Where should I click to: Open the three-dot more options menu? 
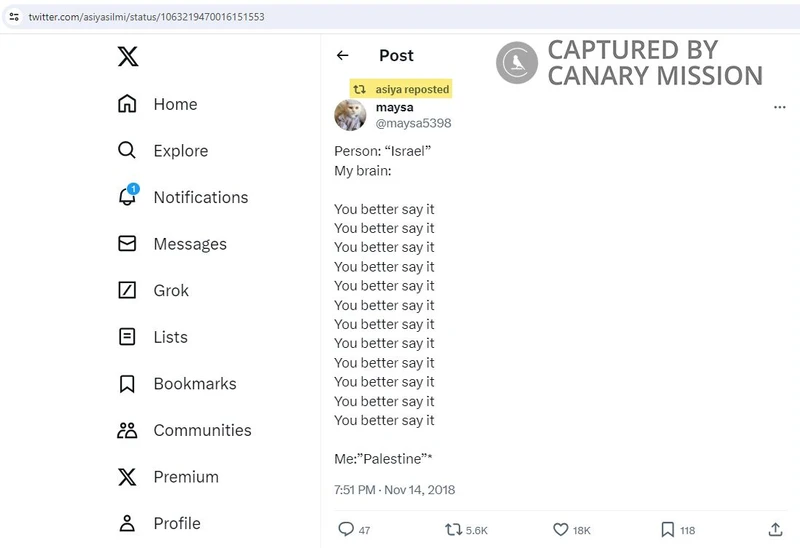pos(780,107)
